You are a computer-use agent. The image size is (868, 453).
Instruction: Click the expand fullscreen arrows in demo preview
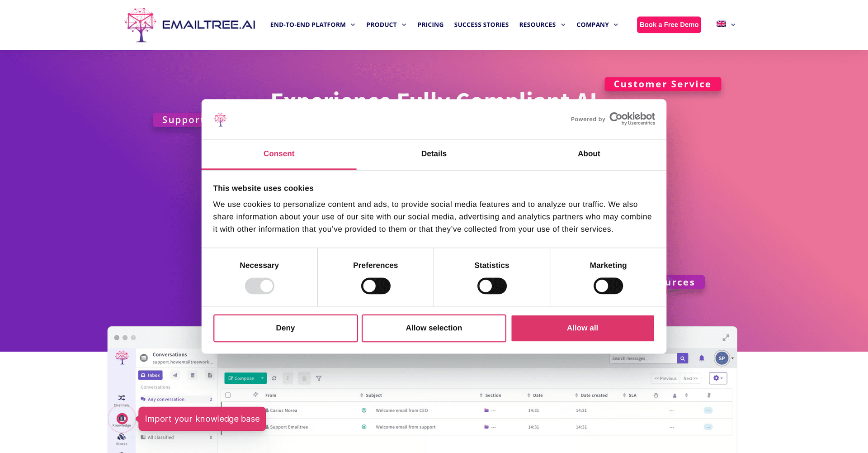(x=726, y=338)
